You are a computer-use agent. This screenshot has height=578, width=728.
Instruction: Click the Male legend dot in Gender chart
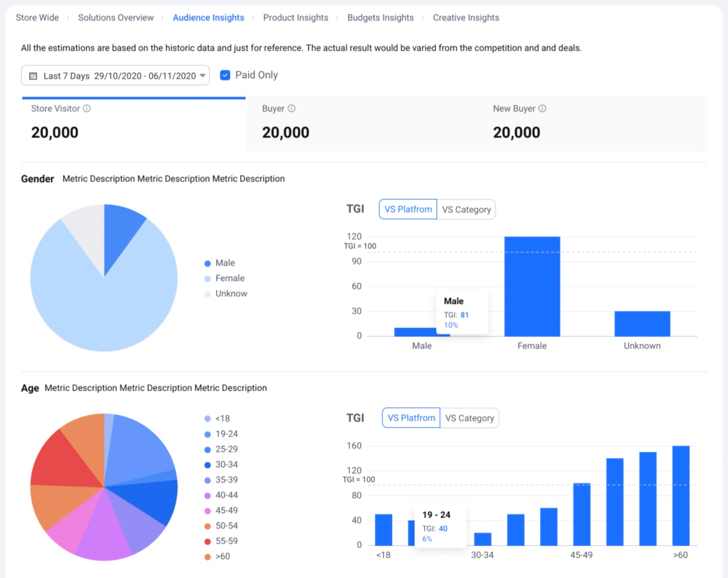click(x=207, y=263)
